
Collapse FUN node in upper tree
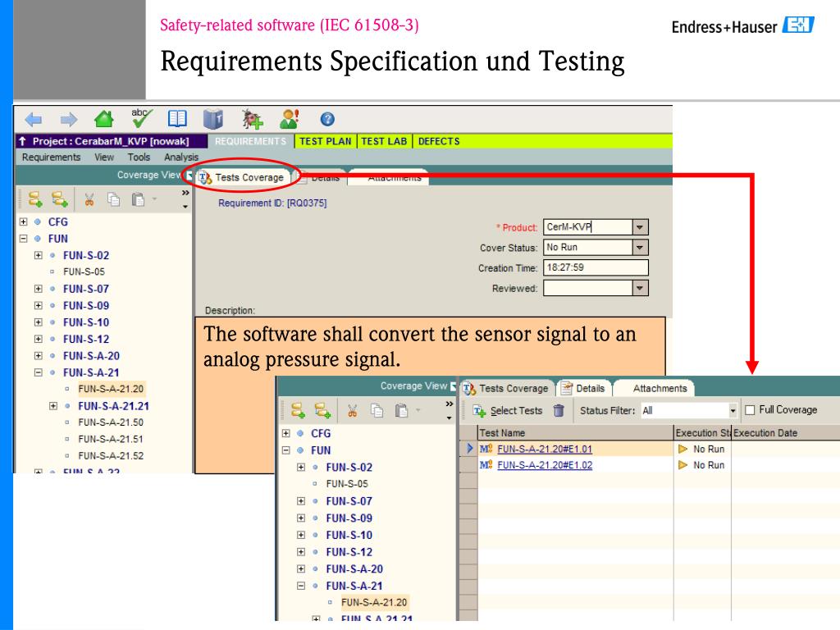[24, 239]
